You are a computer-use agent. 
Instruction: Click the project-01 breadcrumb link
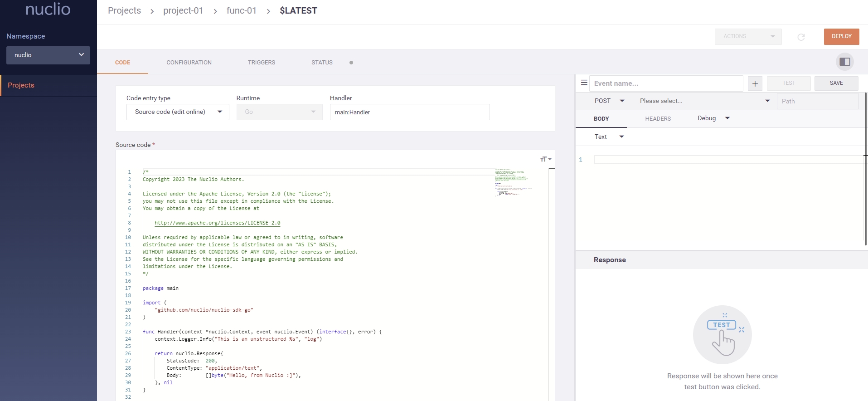183,11
